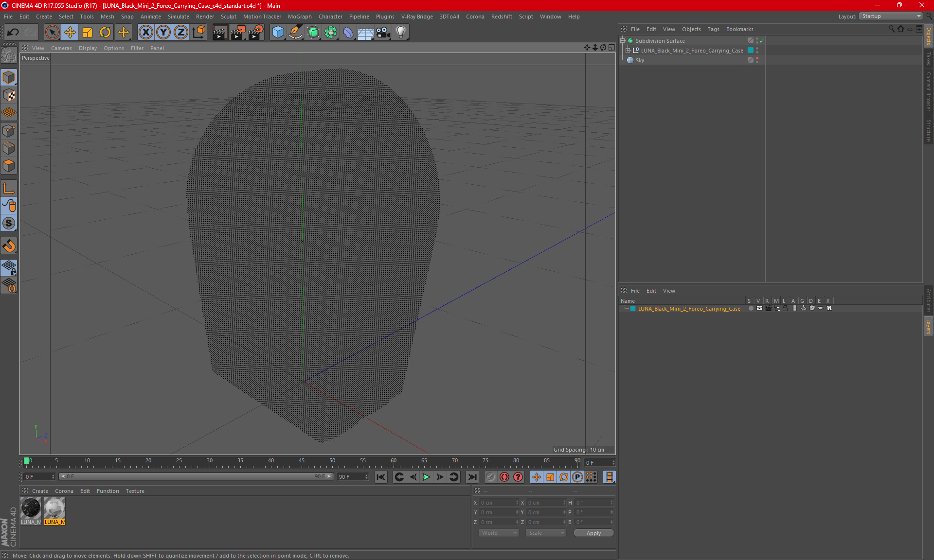The height and width of the screenshot is (560, 934).
Task: Toggle layer Solo dot for LUNA layer
Action: pos(751,308)
